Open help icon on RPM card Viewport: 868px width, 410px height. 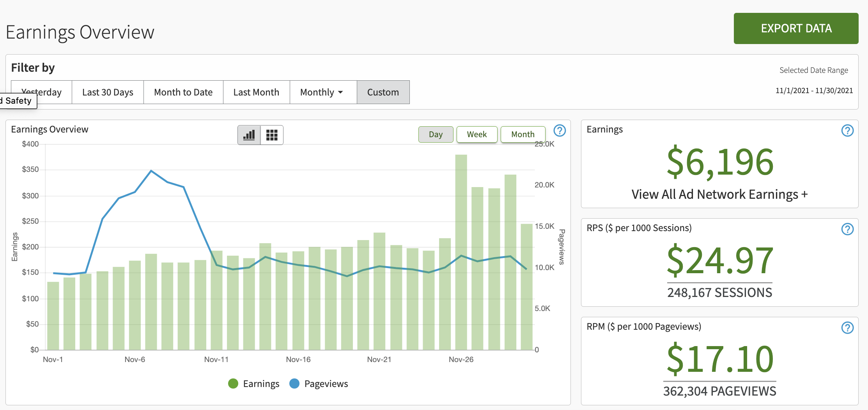click(x=847, y=328)
